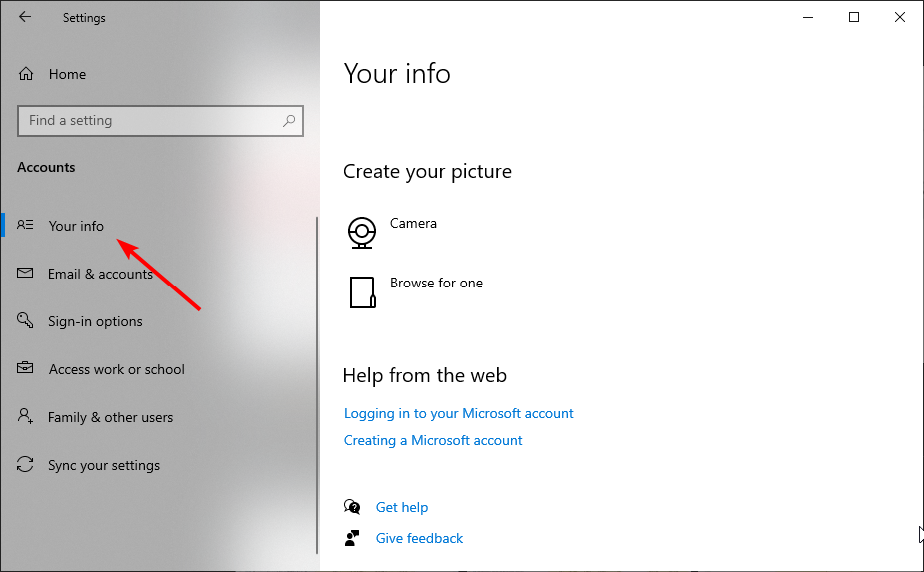924x572 pixels.
Task: Click the Browse for one file icon
Action: pyautogui.click(x=362, y=292)
